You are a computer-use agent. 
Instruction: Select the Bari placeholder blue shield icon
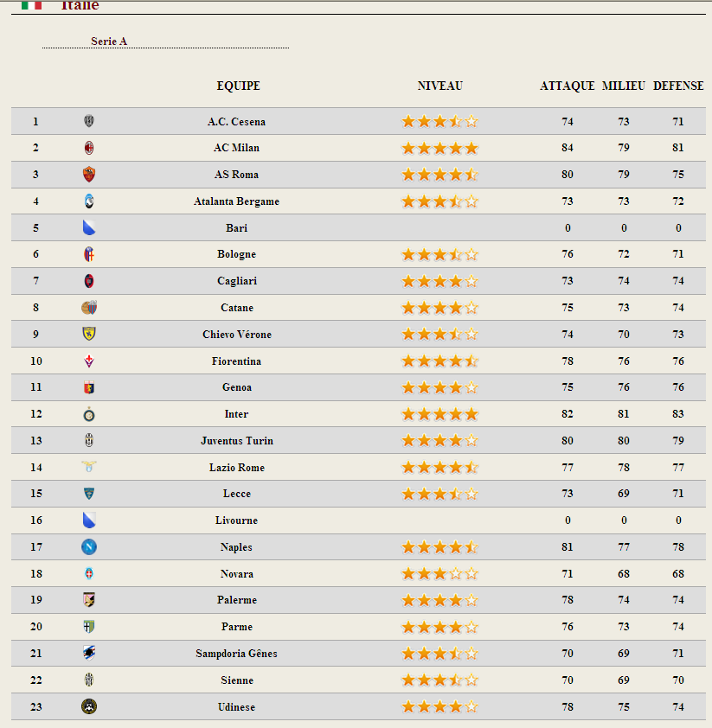89,227
